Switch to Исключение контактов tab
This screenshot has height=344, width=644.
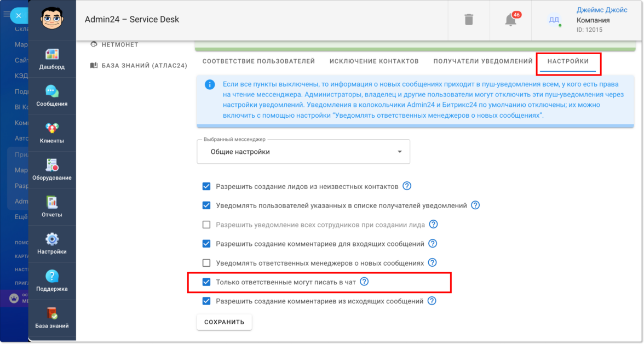tap(374, 61)
